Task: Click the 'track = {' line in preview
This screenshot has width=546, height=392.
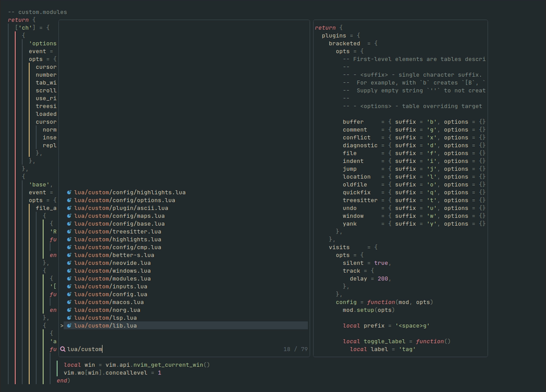Action: 358,271
